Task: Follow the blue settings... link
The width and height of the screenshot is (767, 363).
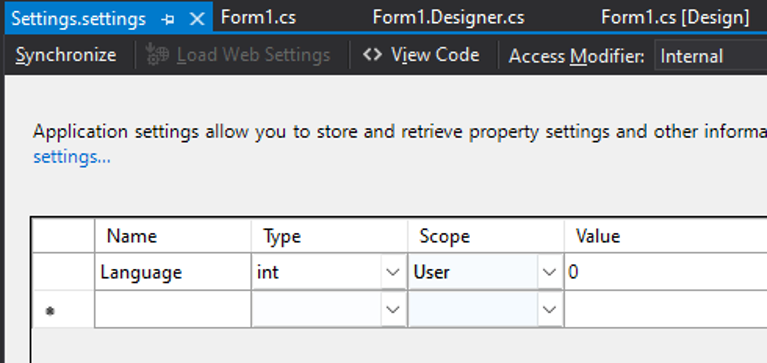Action: click(x=72, y=157)
